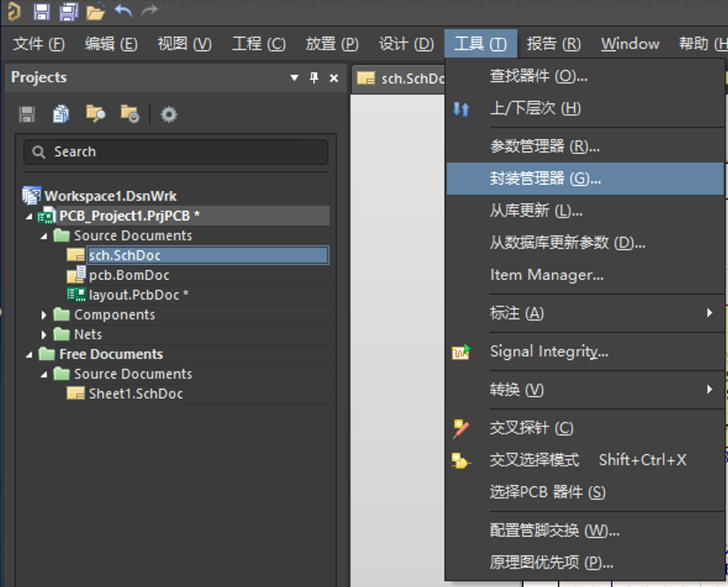
Task: Open the 视图 (V) menu
Action: click(184, 44)
